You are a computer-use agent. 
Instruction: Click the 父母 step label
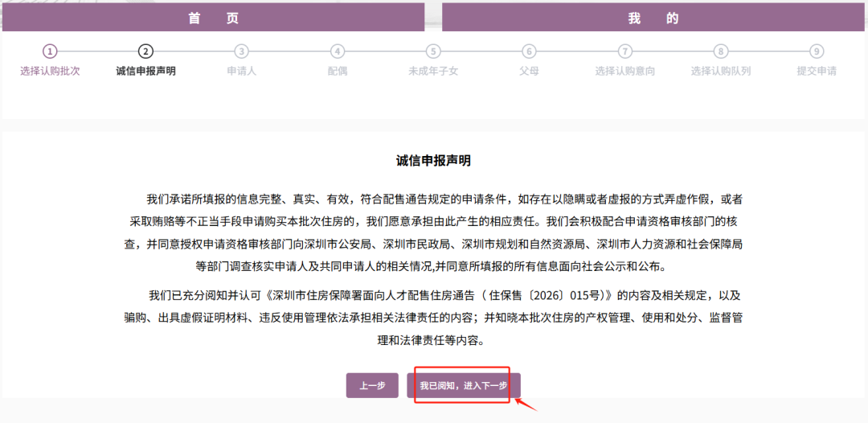529,72
